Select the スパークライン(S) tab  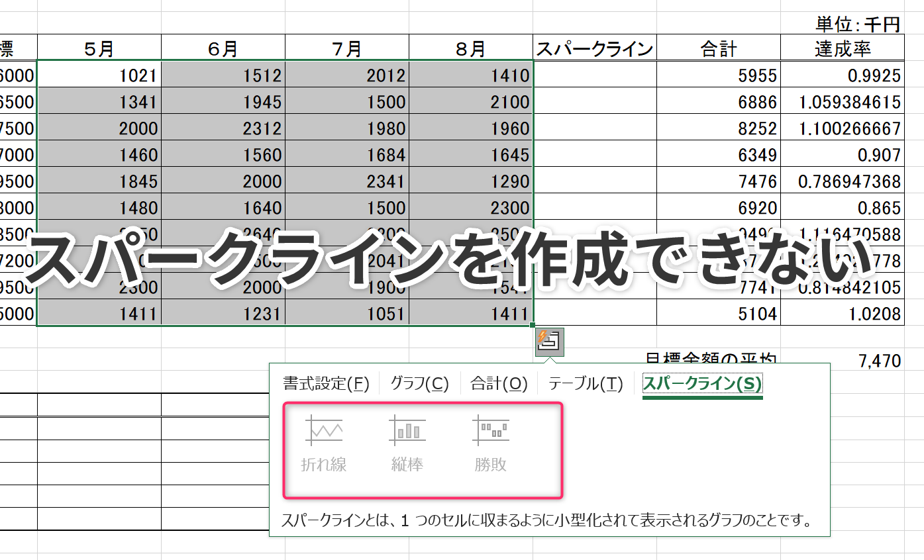(x=702, y=384)
